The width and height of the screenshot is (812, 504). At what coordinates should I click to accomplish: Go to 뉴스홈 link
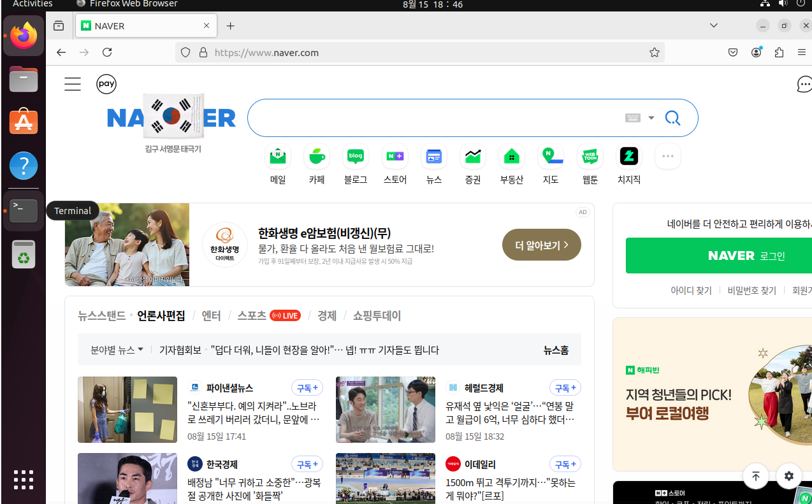coord(556,350)
